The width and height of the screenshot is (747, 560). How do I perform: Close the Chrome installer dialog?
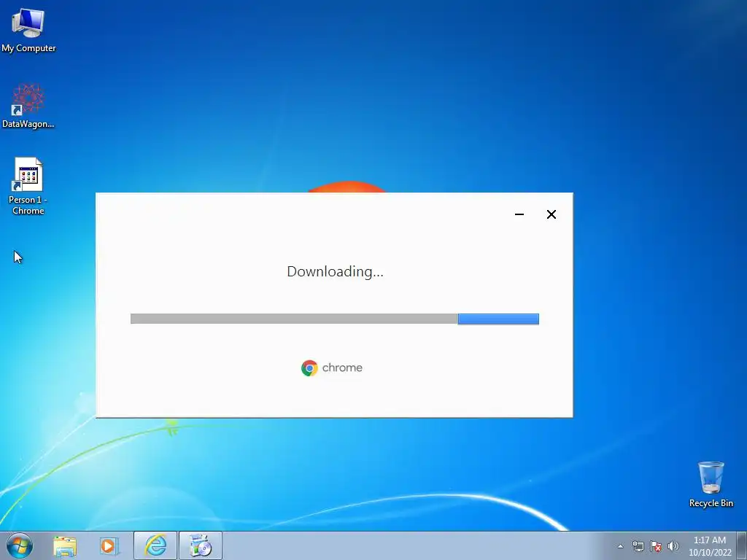pyautogui.click(x=551, y=214)
